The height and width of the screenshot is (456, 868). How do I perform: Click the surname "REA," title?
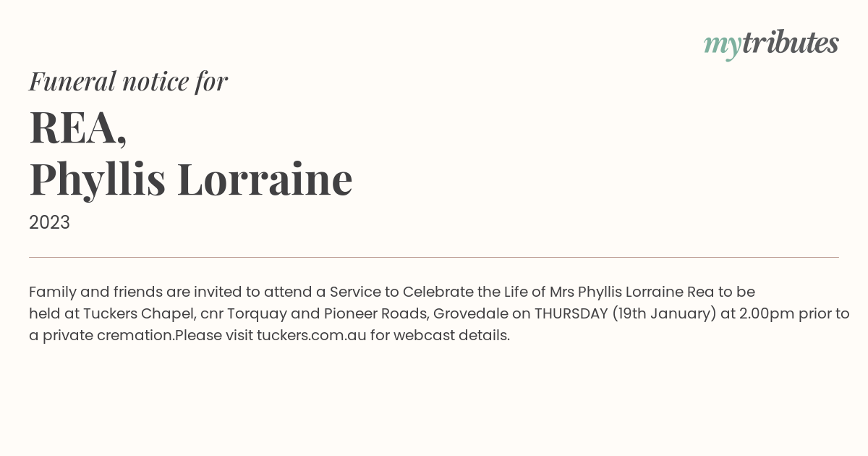click(78, 127)
